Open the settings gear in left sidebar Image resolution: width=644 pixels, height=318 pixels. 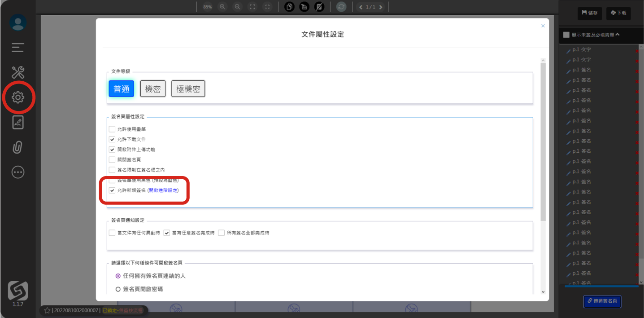tap(18, 97)
